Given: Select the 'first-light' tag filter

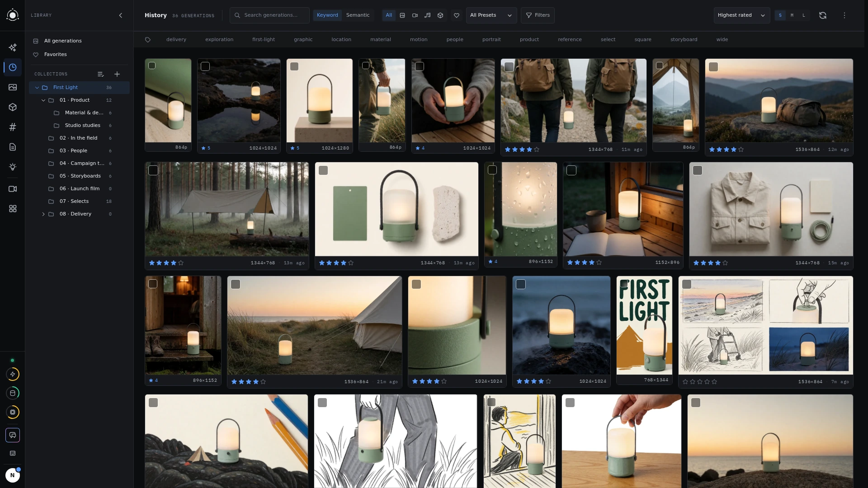Looking at the screenshot, I should point(264,40).
